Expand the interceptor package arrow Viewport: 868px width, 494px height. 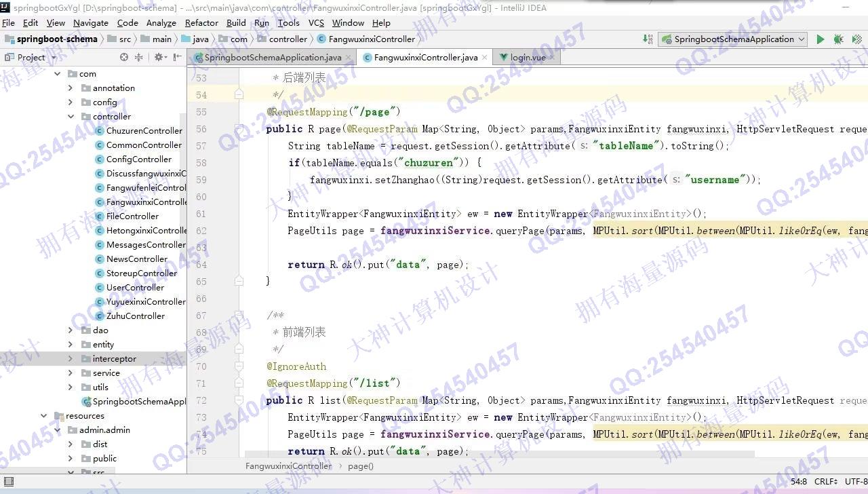(x=71, y=359)
